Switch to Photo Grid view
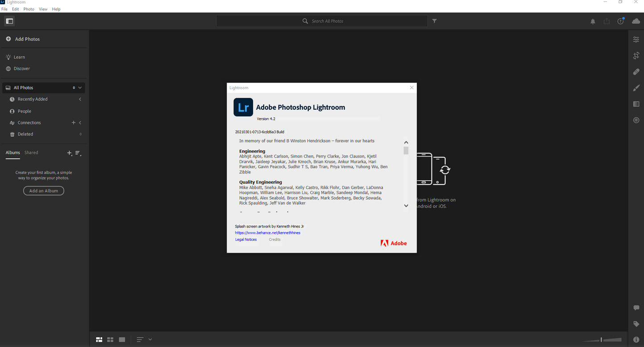Image resolution: width=644 pixels, height=347 pixels. 99,340
